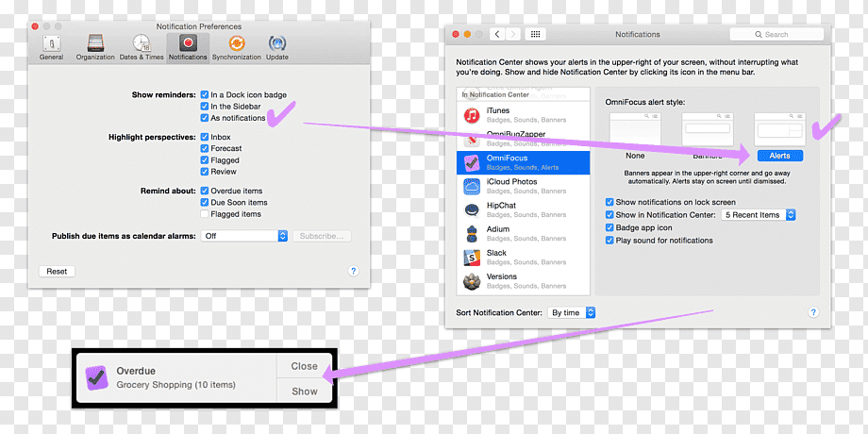
Task: Toggle Badge app icon checkbox
Action: tap(609, 227)
